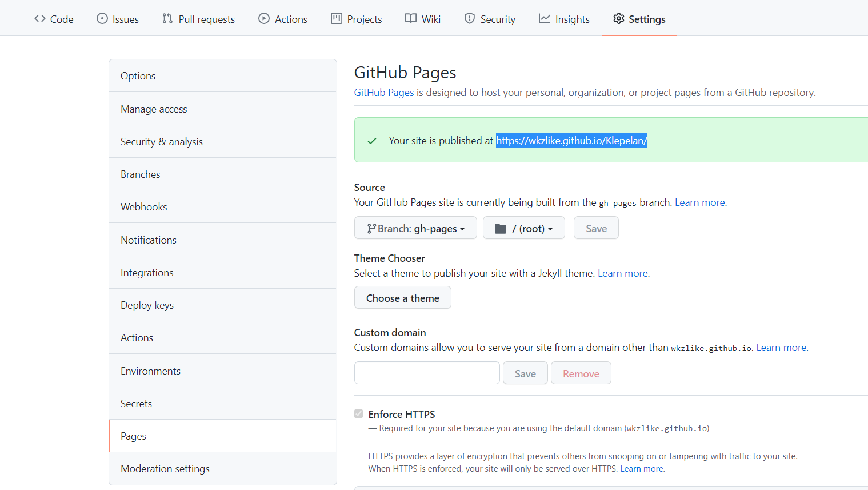This screenshot has height=490, width=868.
Task: Click Learn more link about HTTPS
Action: (642, 469)
